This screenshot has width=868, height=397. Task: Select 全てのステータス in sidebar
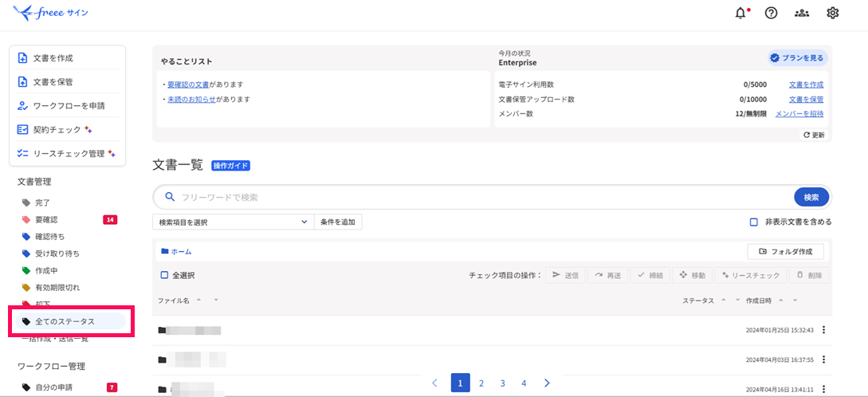click(70, 321)
